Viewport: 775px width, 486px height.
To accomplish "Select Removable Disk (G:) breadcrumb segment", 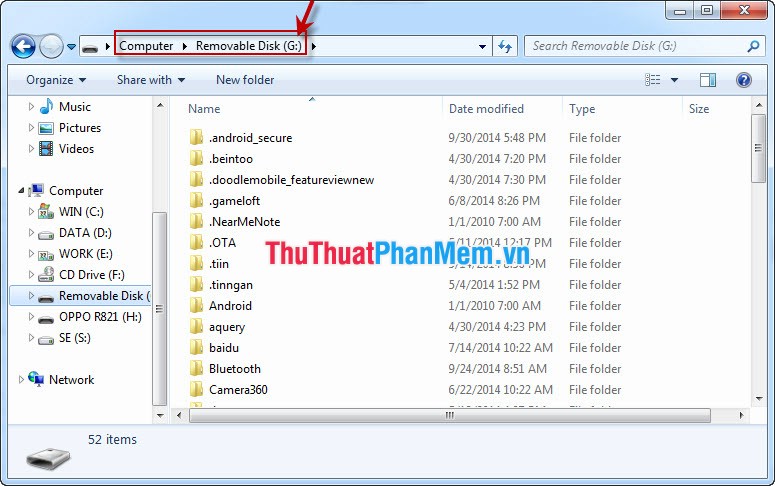I will 249,46.
